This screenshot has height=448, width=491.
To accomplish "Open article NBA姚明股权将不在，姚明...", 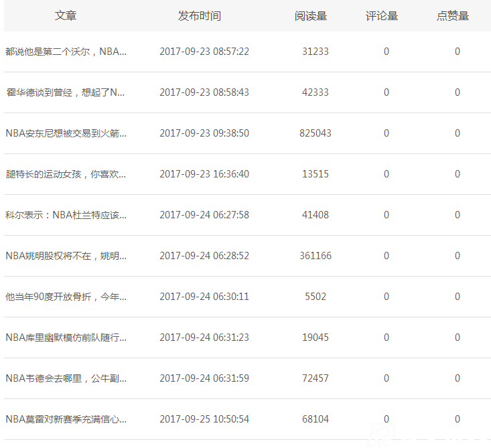I will pyautogui.click(x=66, y=256).
